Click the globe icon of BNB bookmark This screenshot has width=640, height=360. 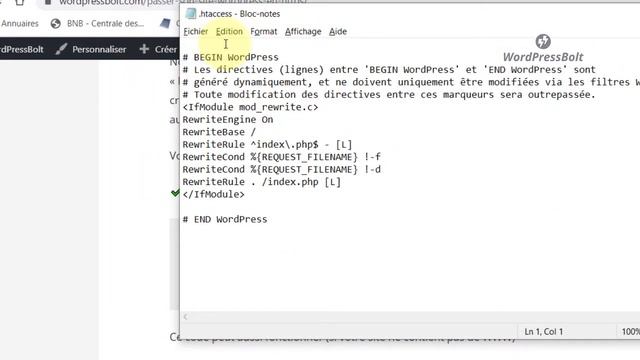point(56,24)
